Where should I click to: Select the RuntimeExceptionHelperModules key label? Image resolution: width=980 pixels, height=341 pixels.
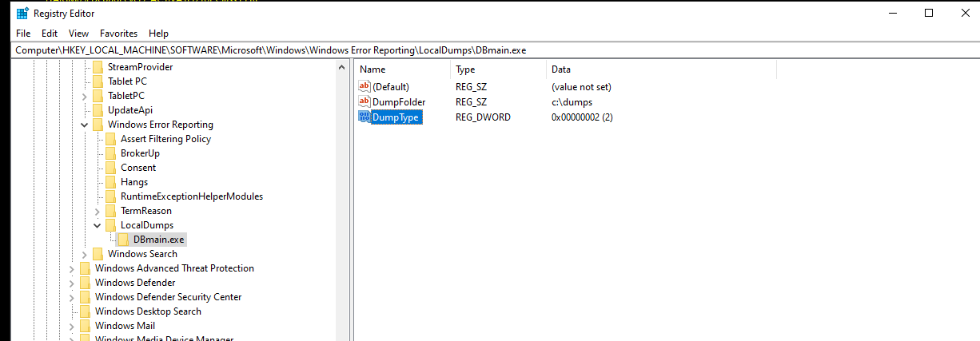[192, 196]
